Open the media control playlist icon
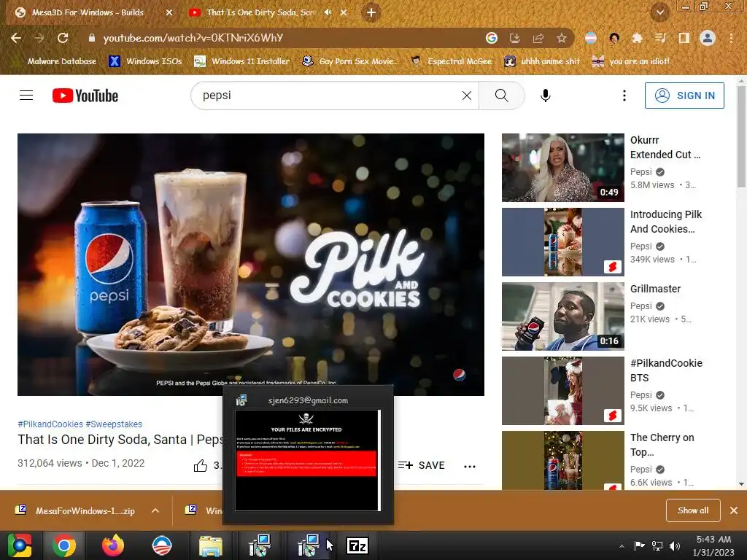 pos(660,38)
